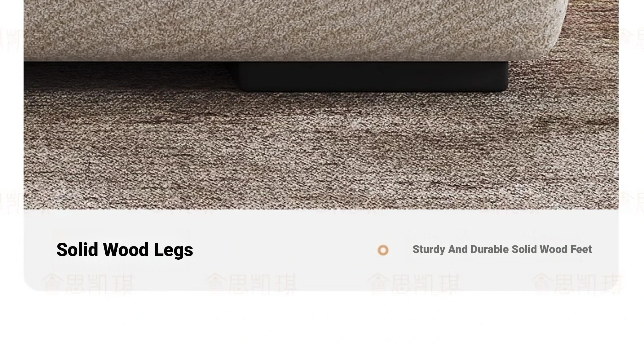This screenshot has height=344, width=644.
Task: Click the 思凯琪 watermark beneath "Wood Legs"
Action: pyautogui.click(x=264, y=283)
